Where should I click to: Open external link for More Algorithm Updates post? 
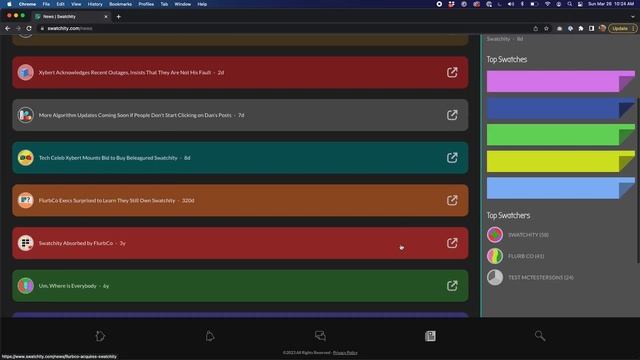(452, 115)
